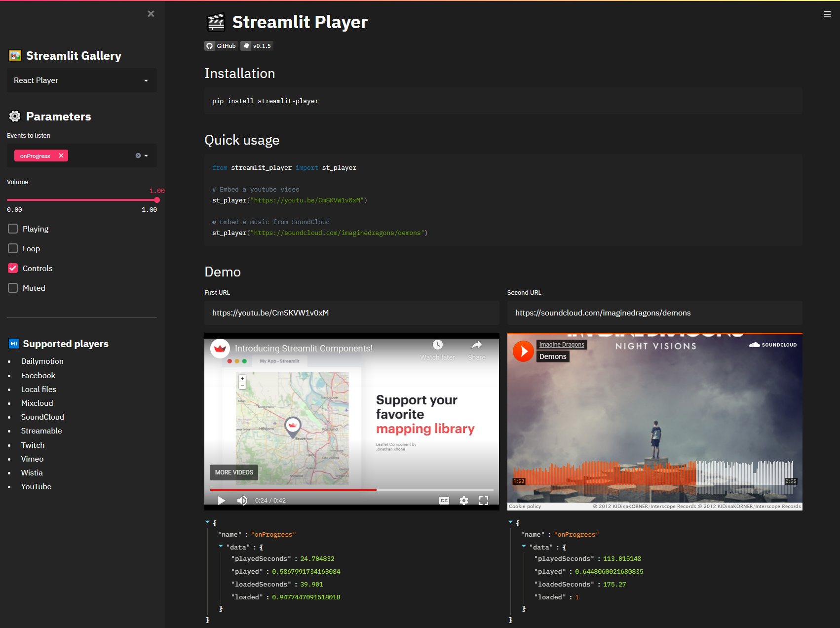Select Facebook in the supported players list
840x628 pixels.
point(38,376)
